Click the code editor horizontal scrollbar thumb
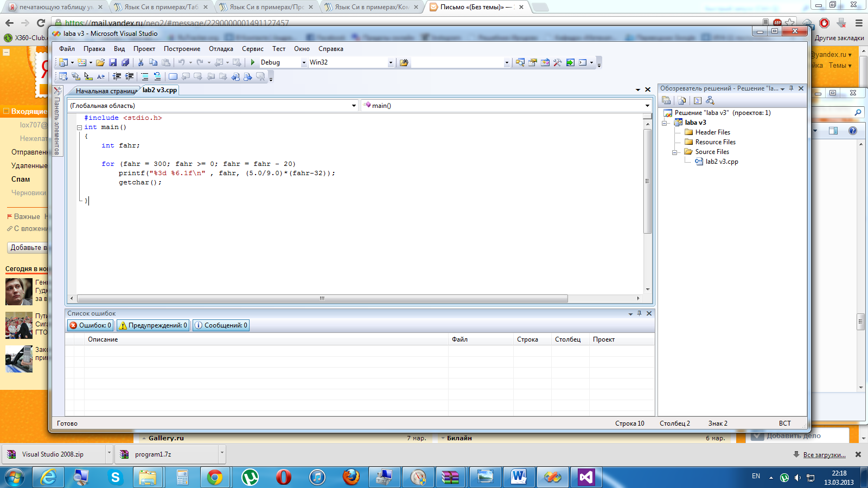The width and height of the screenshot is (868, 488). click(x=322, y=298)
